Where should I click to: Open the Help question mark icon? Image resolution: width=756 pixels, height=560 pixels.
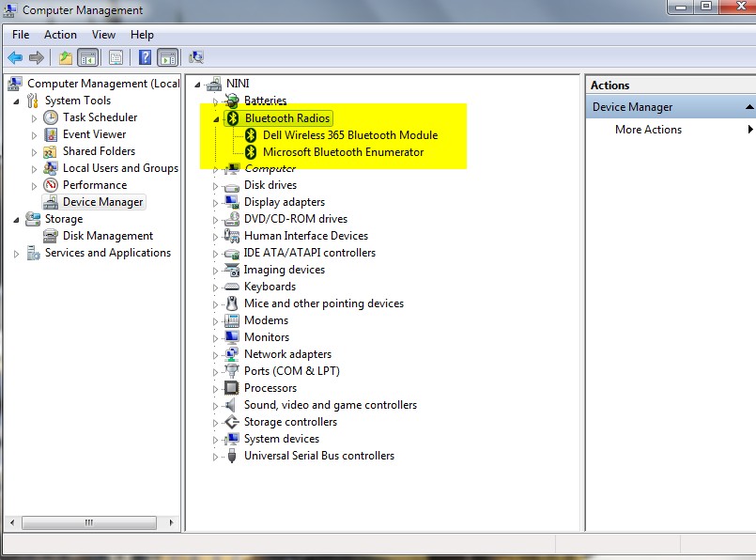coord(145,57)
